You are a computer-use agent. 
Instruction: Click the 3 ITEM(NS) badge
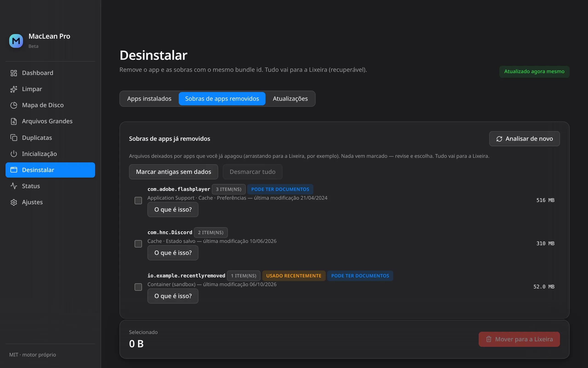[229, 189]
